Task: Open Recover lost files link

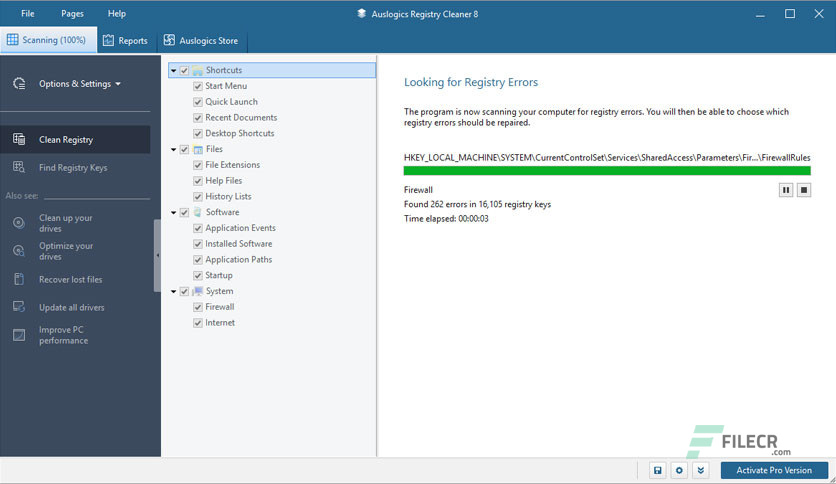Action: (x=70, y=279)
